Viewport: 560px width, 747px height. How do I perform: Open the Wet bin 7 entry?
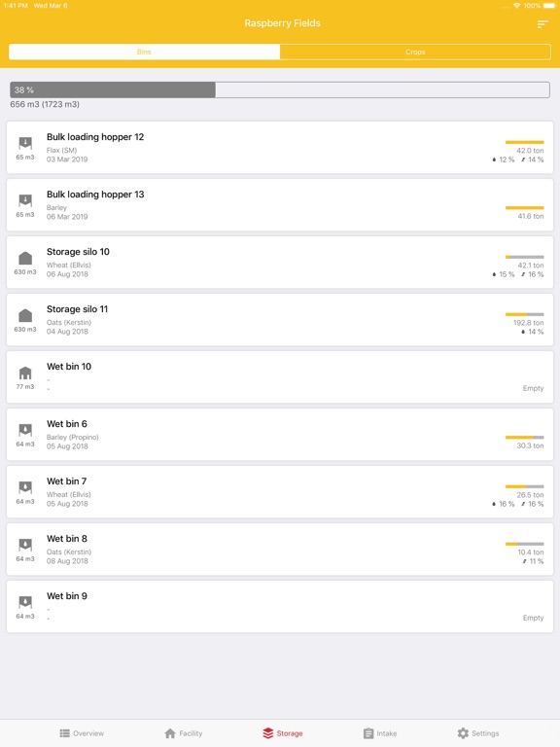(280, 491)
